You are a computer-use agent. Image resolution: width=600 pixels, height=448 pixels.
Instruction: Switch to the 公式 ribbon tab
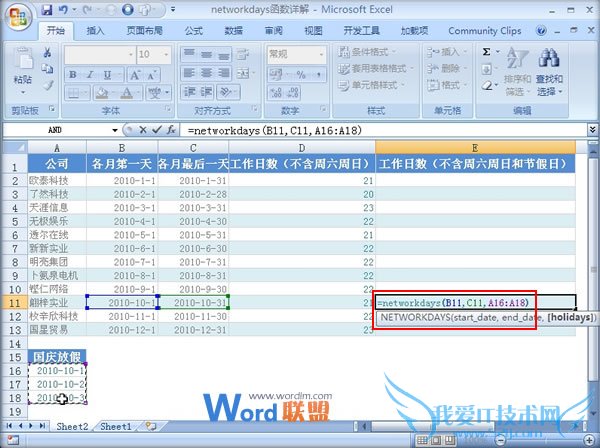(x=194, y=31)
